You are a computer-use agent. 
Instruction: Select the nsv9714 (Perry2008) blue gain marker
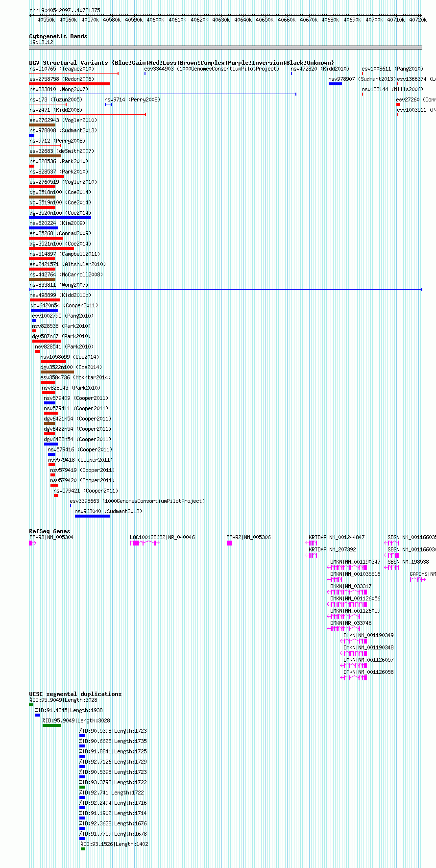(108, 104)
